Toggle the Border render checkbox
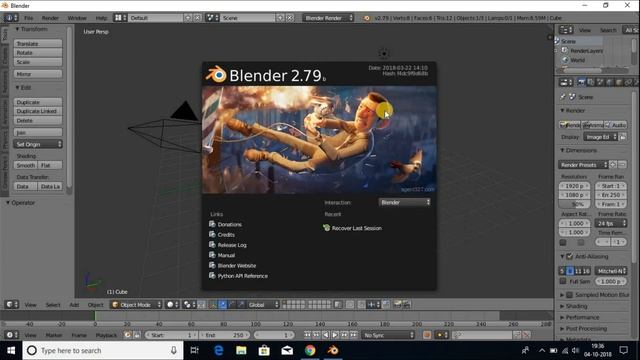The image size is (640, 360). 563,242
